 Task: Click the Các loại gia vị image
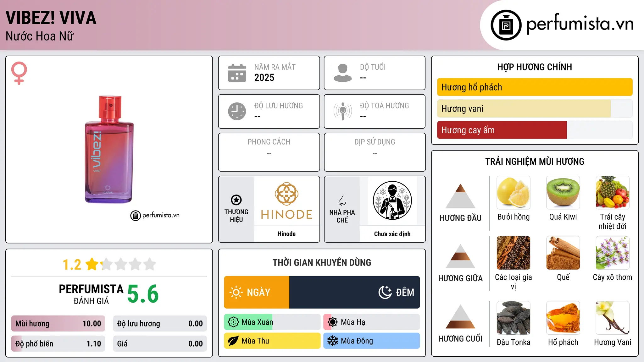pos(514,253)
